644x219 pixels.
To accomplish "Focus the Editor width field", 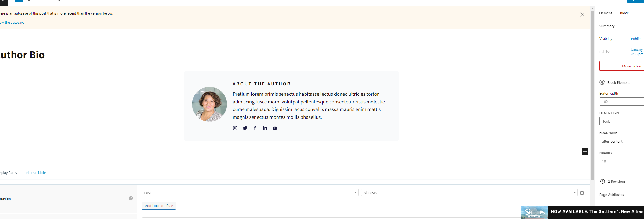I will click(622, 102).
